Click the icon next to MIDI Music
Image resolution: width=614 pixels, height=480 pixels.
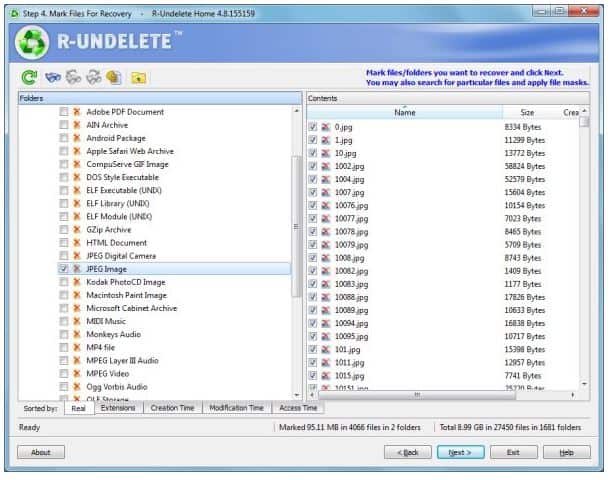coord(77,321)
